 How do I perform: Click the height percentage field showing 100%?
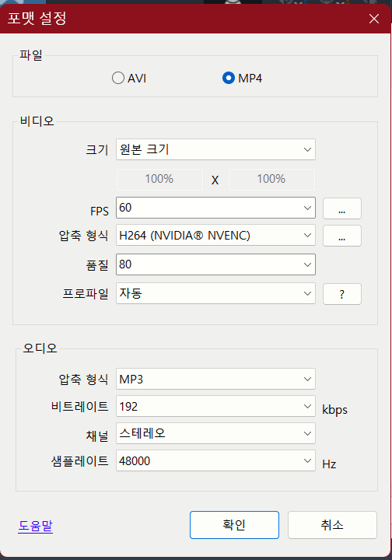click(x=271, y=179)
